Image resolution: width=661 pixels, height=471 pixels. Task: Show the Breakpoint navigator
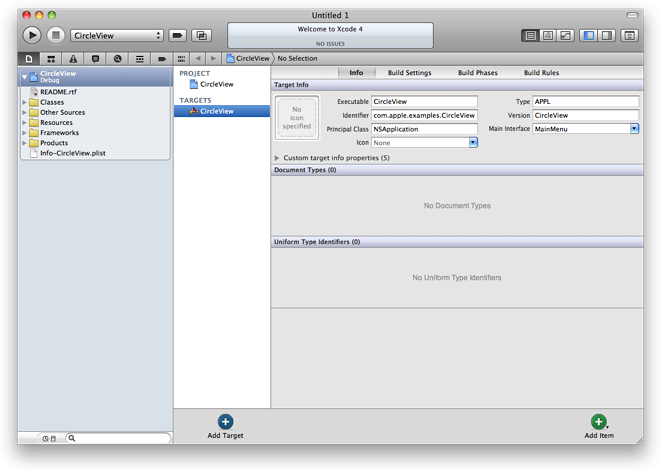point(162,59)
